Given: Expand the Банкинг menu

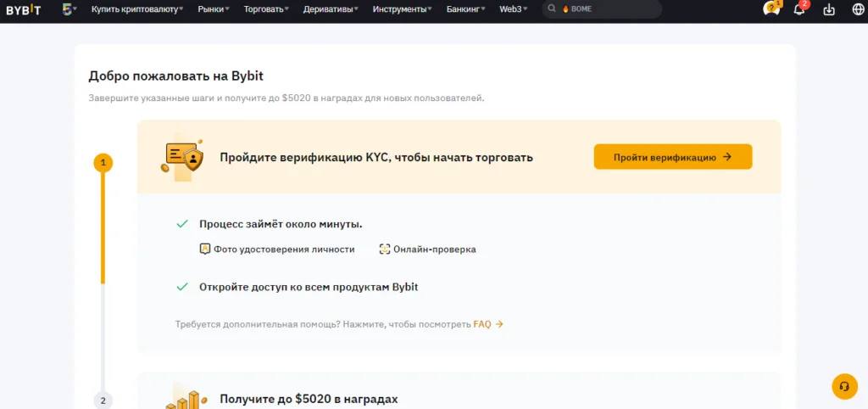Looking at the screenshot, I should click(465, 9).
